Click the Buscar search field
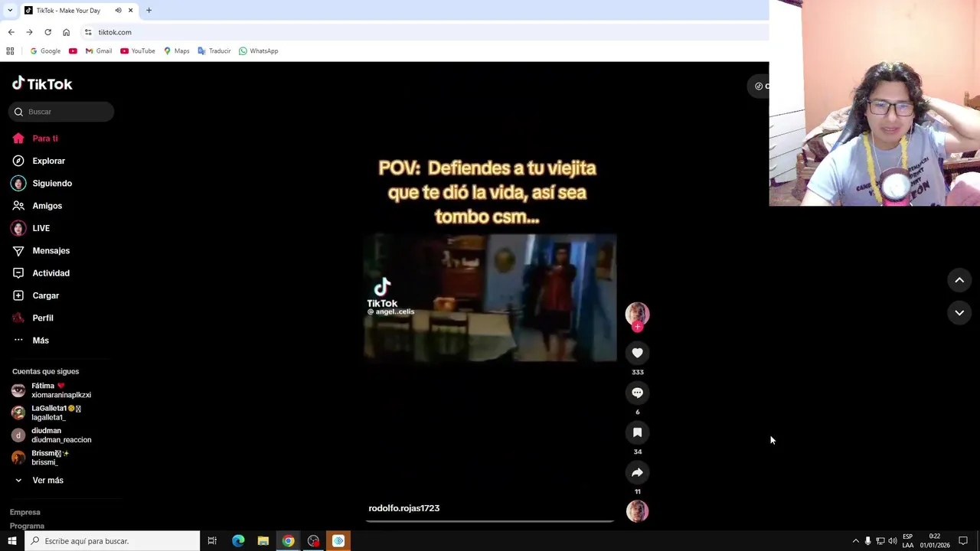 (61, 112)
